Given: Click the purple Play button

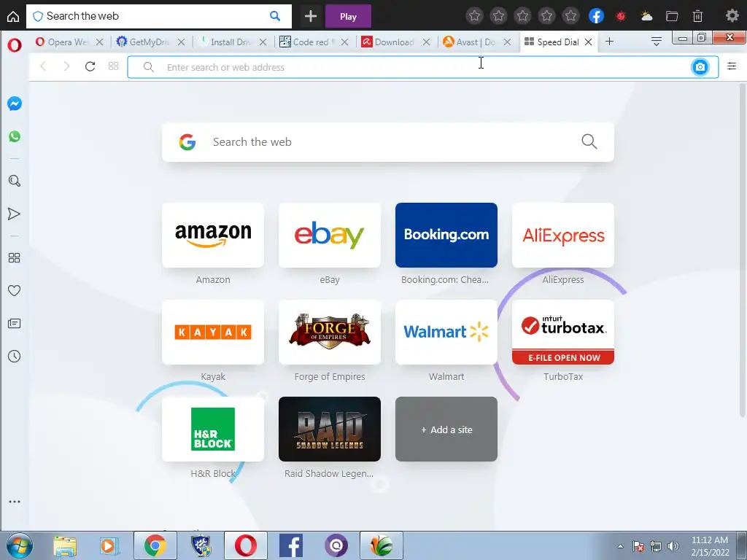Looking at the screenshot, I should click(348, 16).
